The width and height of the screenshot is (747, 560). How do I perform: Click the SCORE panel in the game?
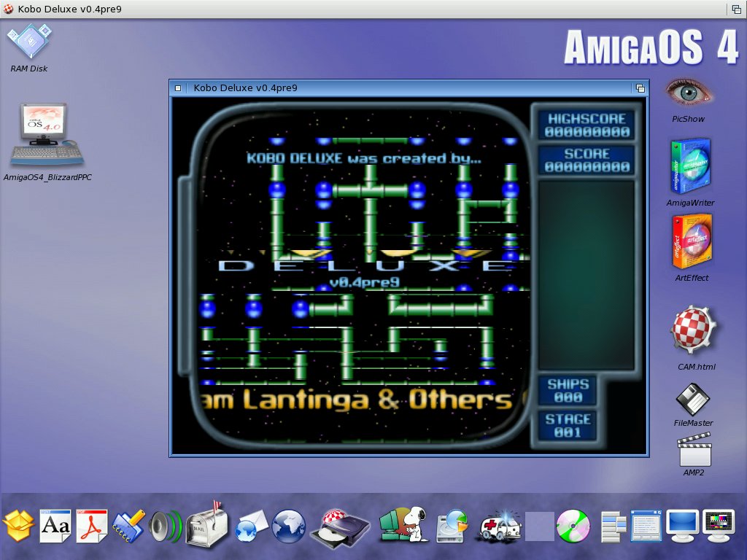coord(587,160)
